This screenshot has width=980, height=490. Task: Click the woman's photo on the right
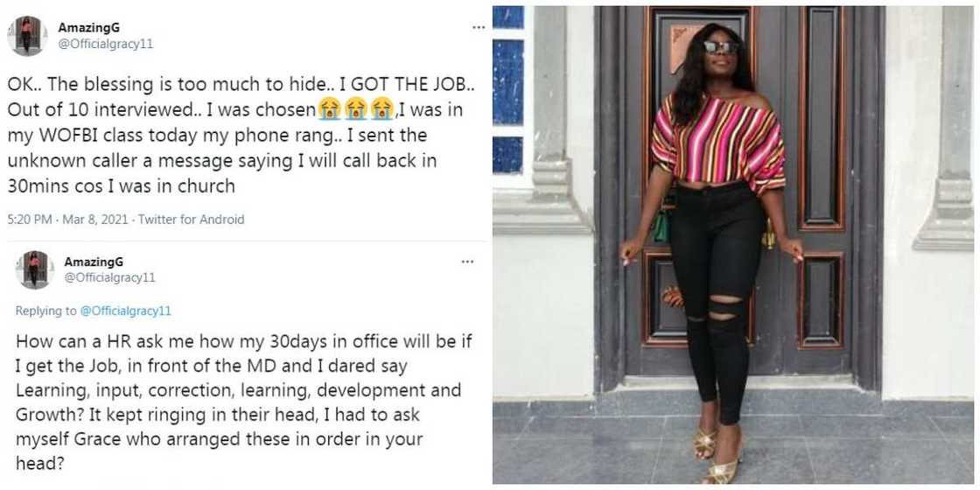734,245
